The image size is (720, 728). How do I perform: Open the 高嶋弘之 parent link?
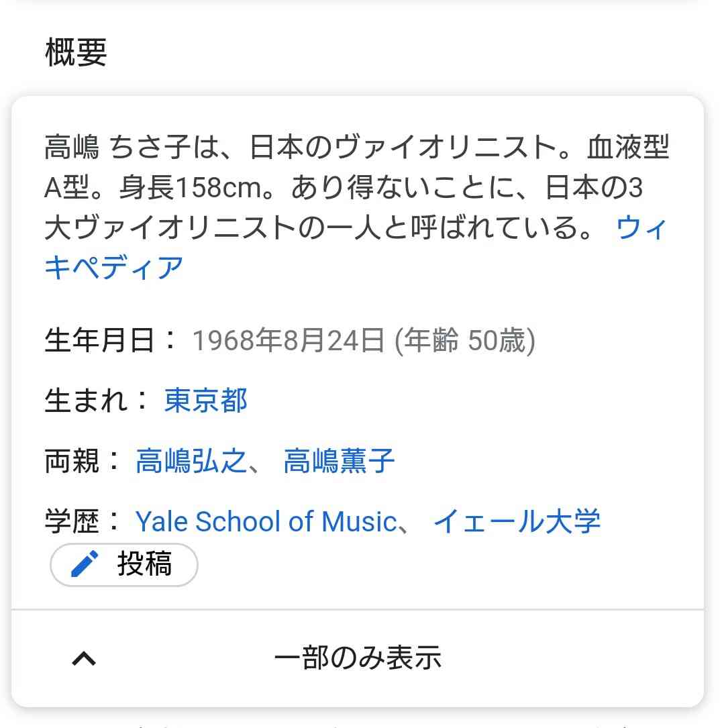(191, 461)
